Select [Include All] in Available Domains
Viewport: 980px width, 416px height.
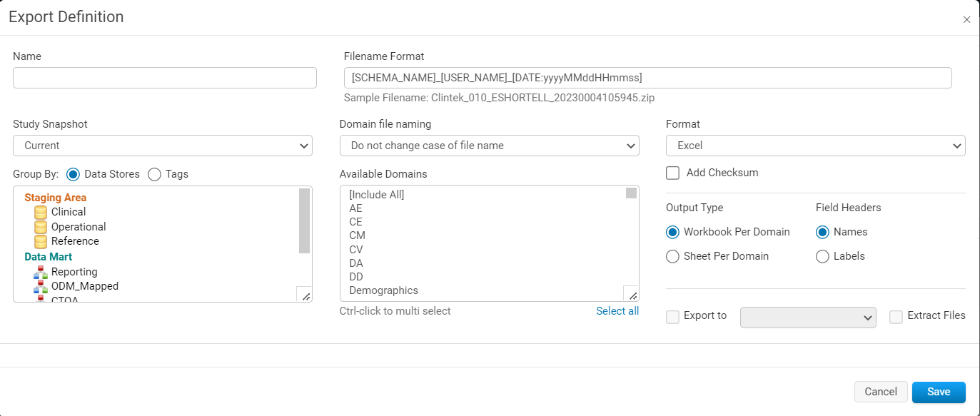(x=377, y=195)
